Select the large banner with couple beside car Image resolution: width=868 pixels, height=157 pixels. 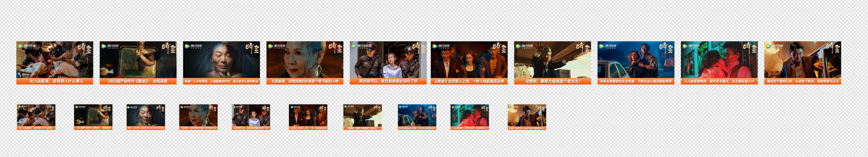point(636,63)
